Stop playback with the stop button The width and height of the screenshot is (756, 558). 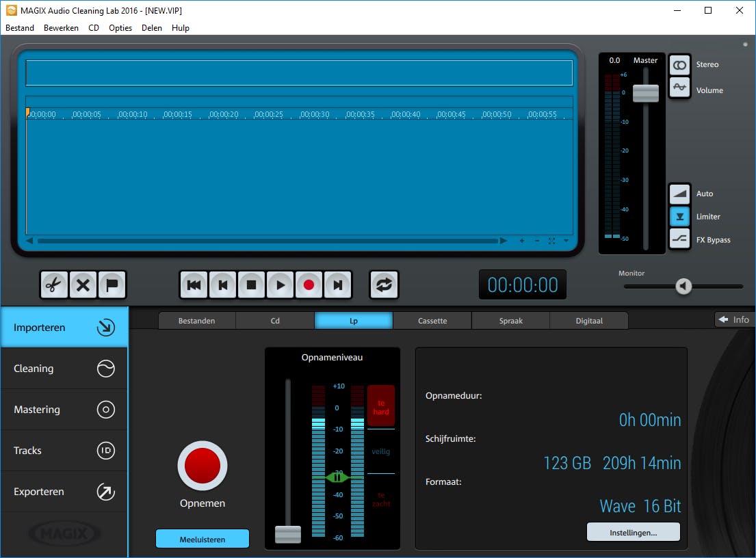251,285
